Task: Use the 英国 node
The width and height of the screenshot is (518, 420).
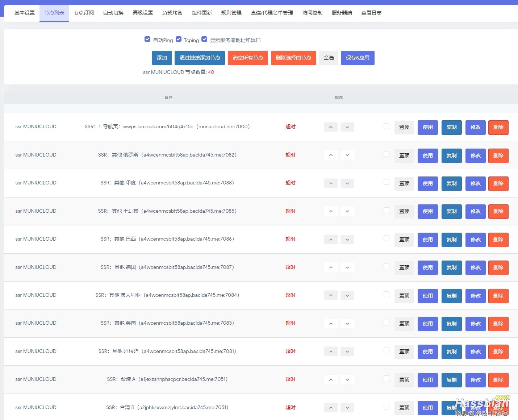Action: pos(428,324)
